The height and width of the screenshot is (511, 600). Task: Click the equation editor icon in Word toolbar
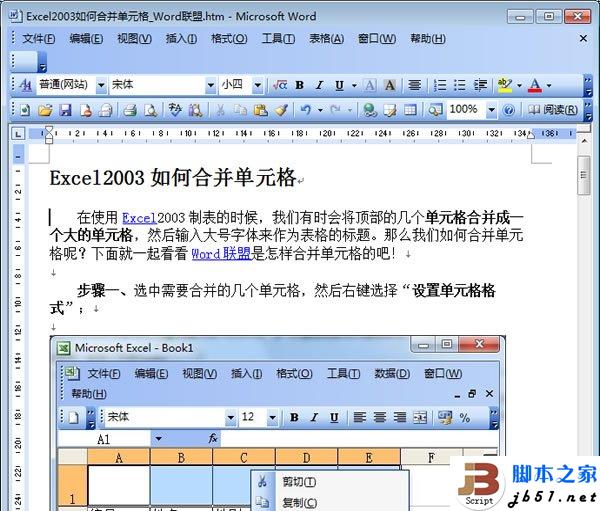tap(280, 85)
